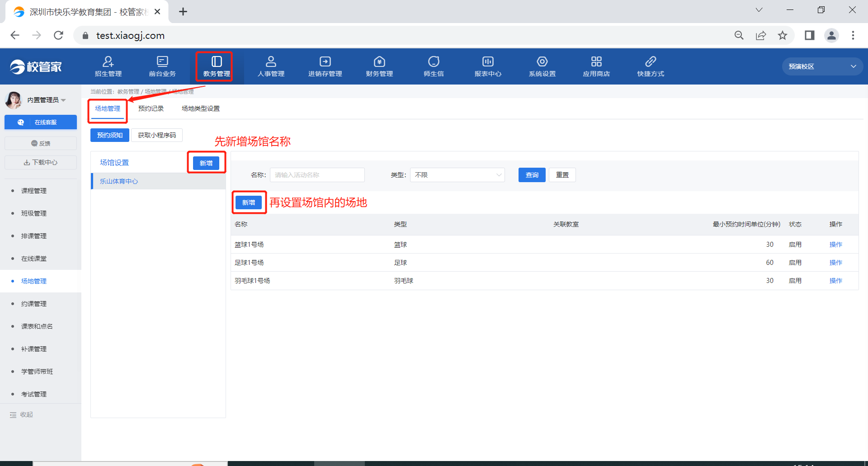This screenshot has width=868, height=466.
Task: Click 操作 link for 足球1号场 row
Action: click(835, 263)
